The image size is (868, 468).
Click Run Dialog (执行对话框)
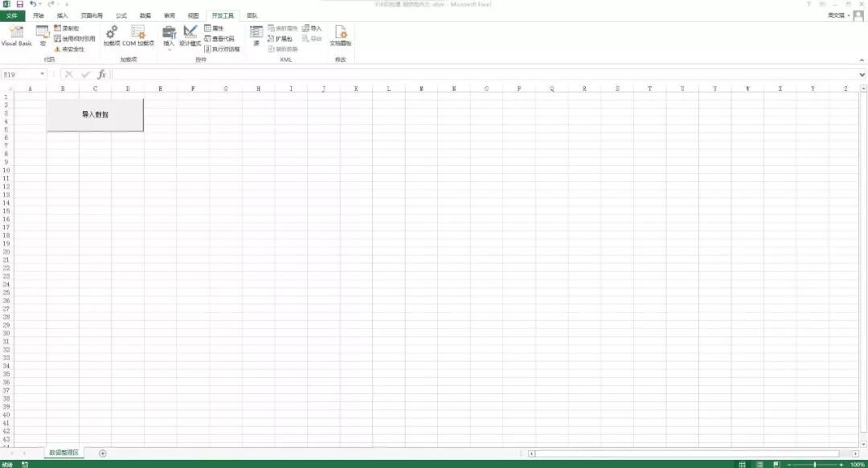click(222, 49)
